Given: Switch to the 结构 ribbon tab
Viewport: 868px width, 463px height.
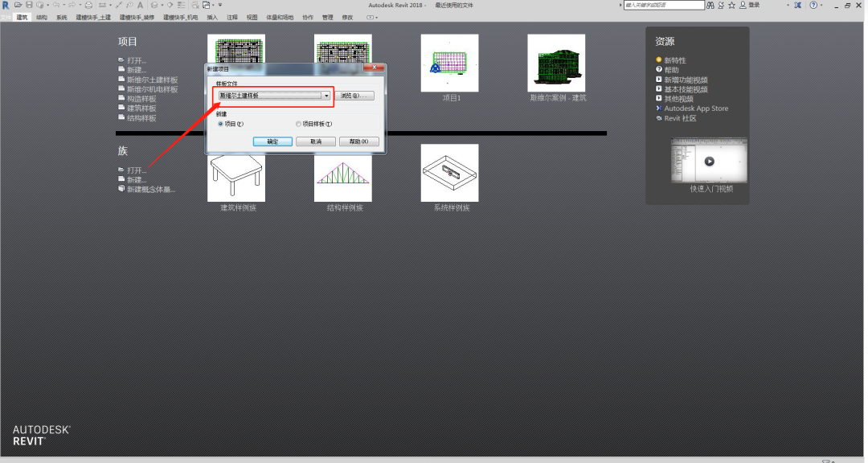Looking at the screenshot, I should [42, 17].
